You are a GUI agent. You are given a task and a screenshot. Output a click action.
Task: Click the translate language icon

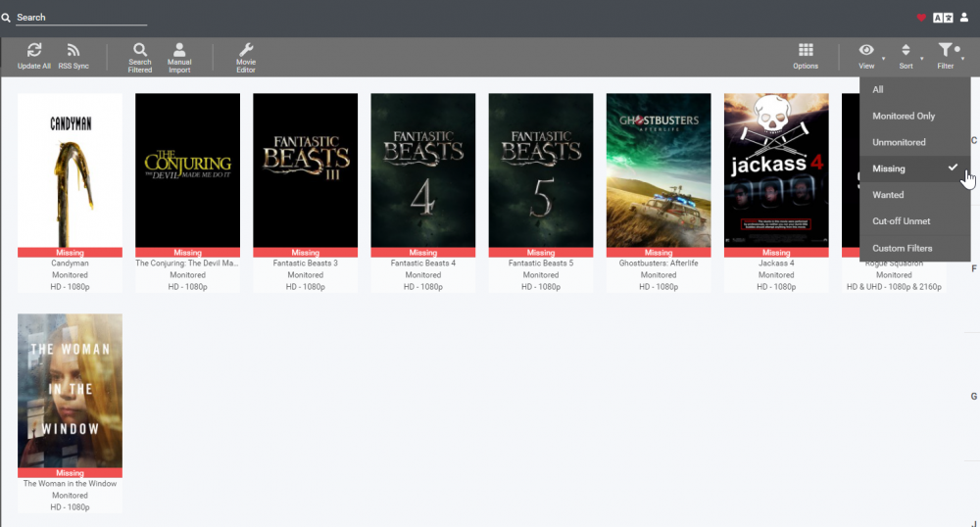[943, 18]
